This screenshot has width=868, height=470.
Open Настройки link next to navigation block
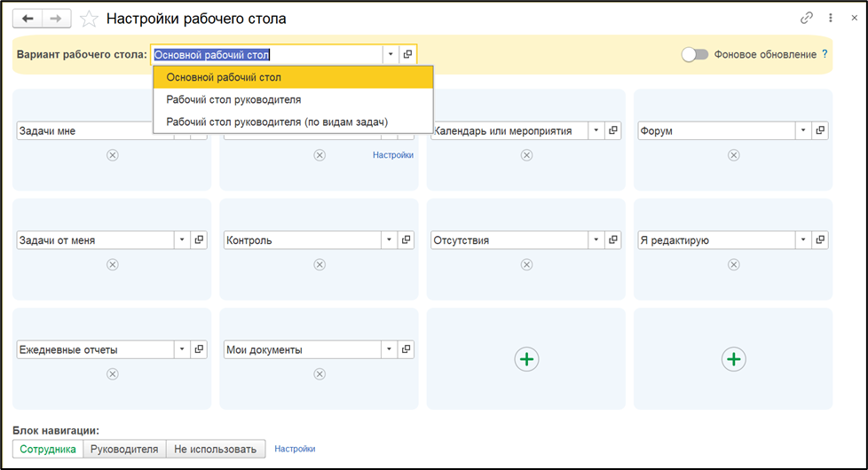tap(295, 449)
